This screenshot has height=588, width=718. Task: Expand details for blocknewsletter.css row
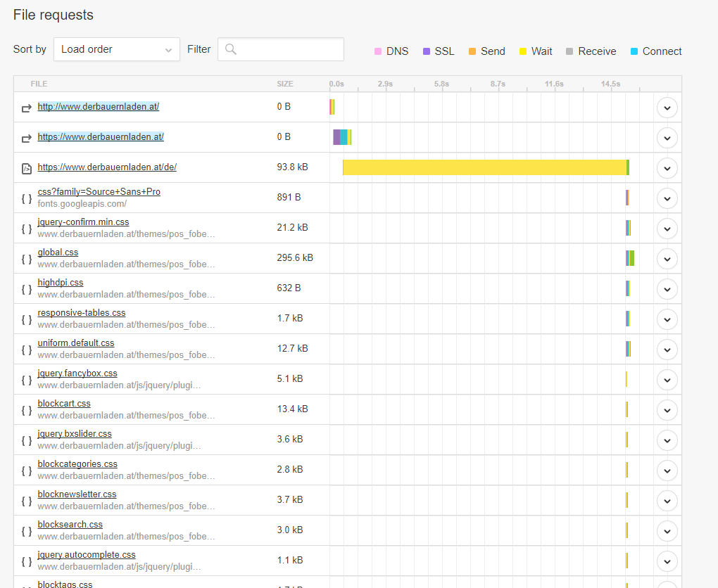[x=667, y=501]
